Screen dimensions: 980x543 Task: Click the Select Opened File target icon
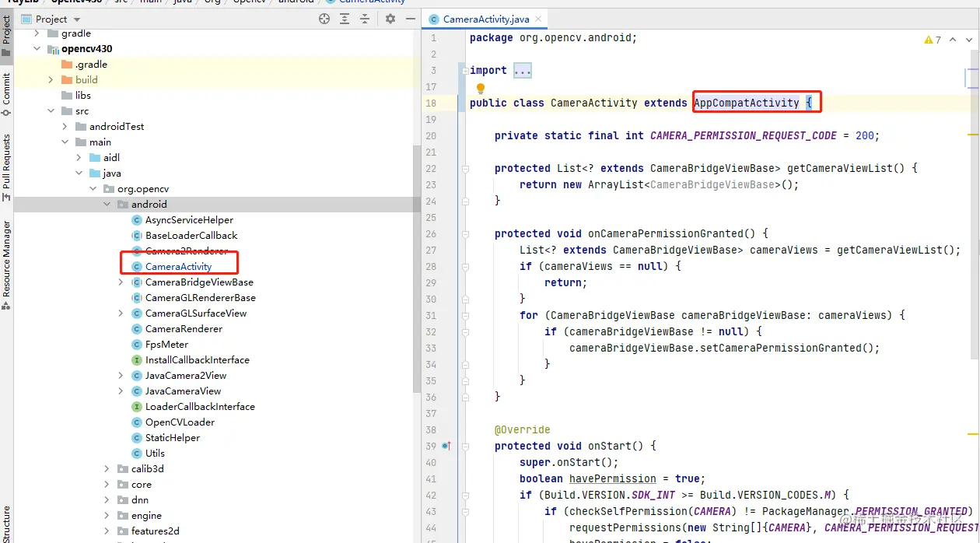pyautogui.click(x=324, y=19)
